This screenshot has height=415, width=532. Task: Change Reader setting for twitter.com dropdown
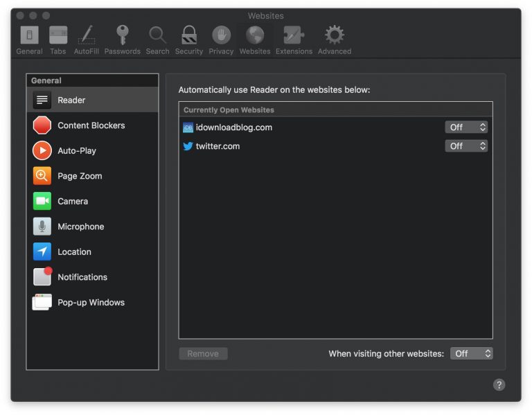coord(466,146)
